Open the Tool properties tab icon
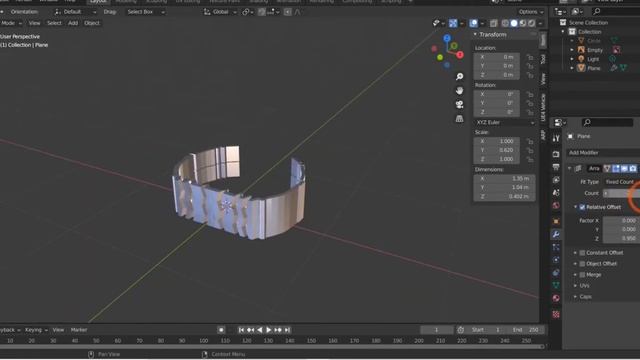640x360 pixels. [x=556, y=139]
